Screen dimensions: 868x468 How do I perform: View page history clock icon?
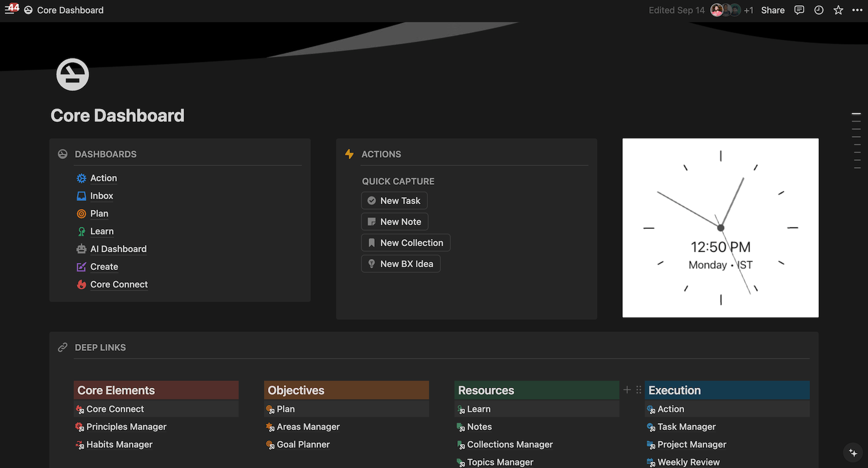(819, 10)
